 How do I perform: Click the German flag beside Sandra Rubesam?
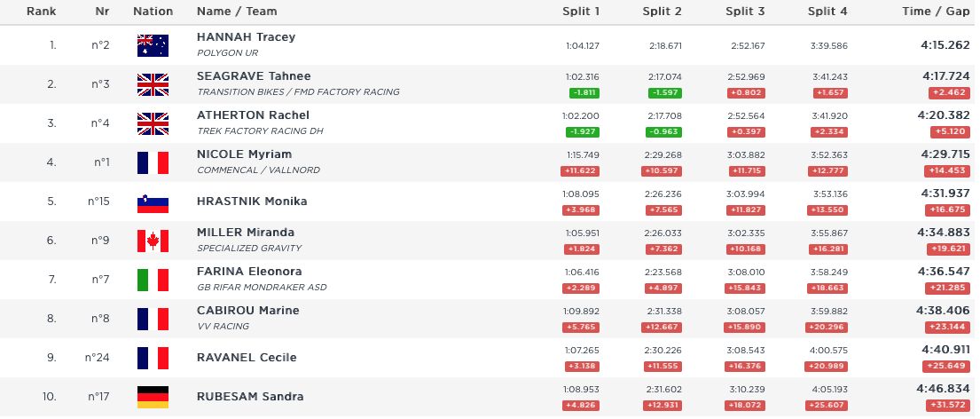(x=153, y=397)
